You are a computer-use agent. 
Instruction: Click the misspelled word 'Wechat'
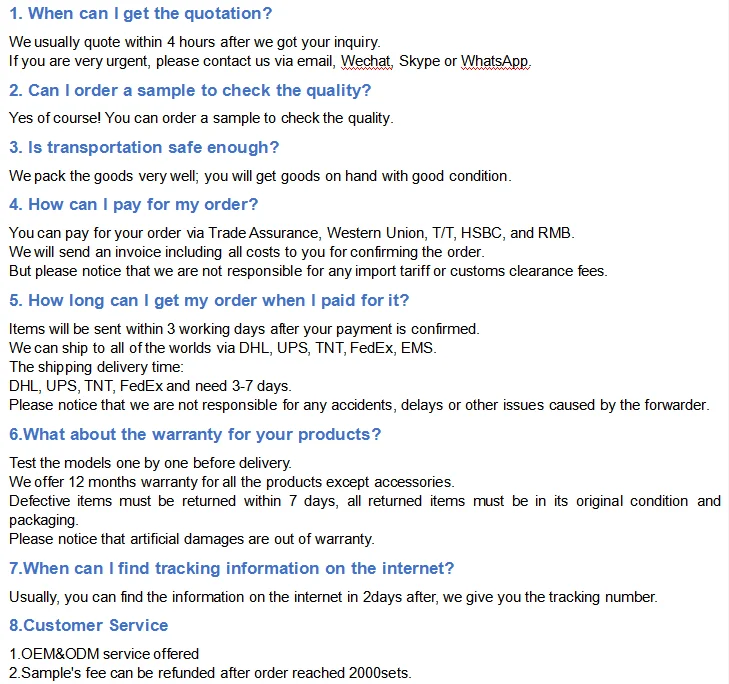(366, 61)
